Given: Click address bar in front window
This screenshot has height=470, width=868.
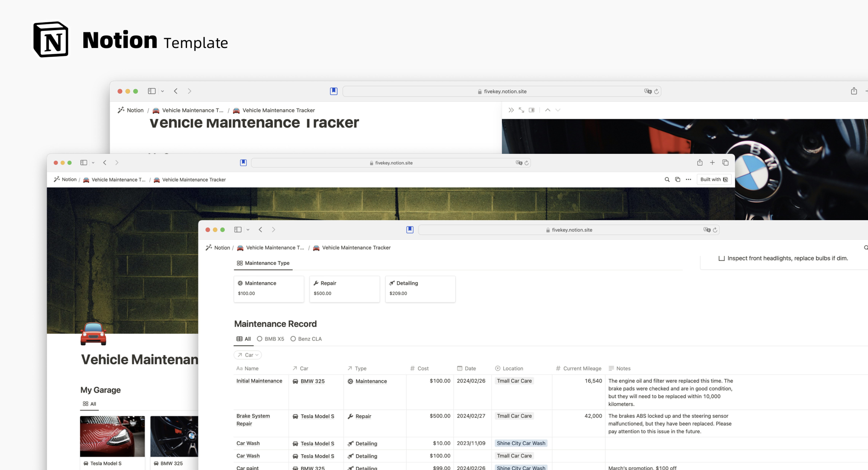Looking at the screenshot, I should (x=569, y=230).
